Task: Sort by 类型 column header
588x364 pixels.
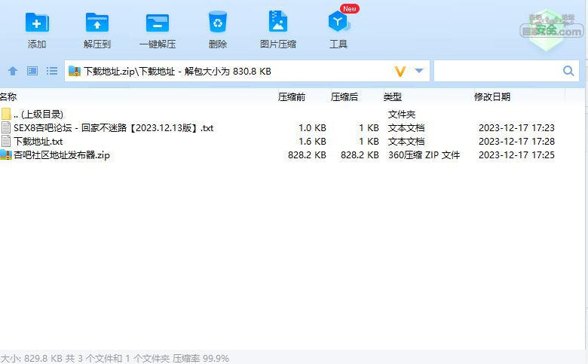Action: point(393,97)
